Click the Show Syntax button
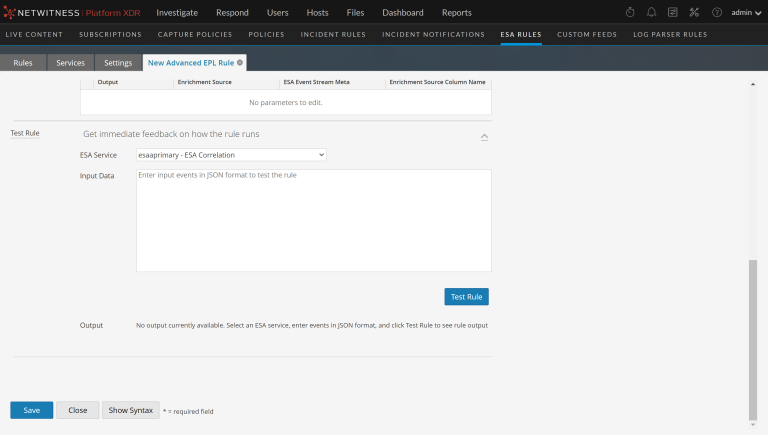 point(131,410)
